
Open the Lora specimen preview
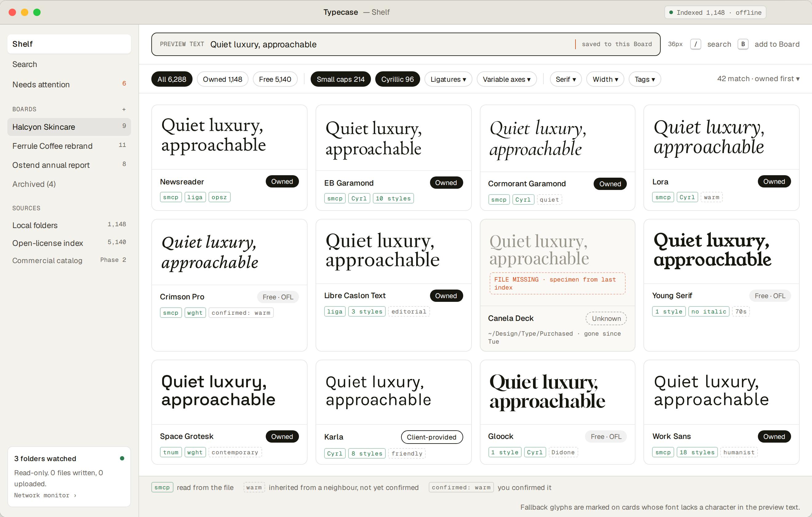coord(721,137)
